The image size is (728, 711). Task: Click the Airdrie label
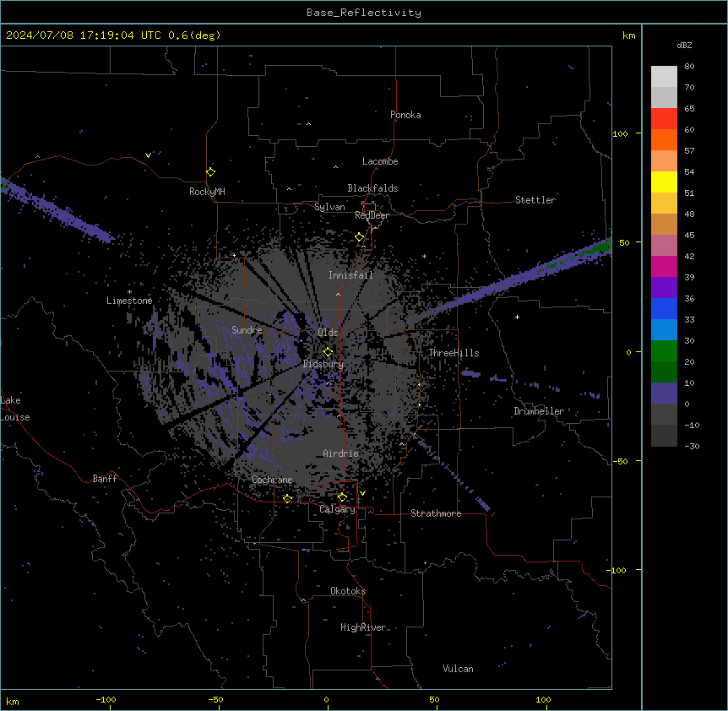coord(340,453)
